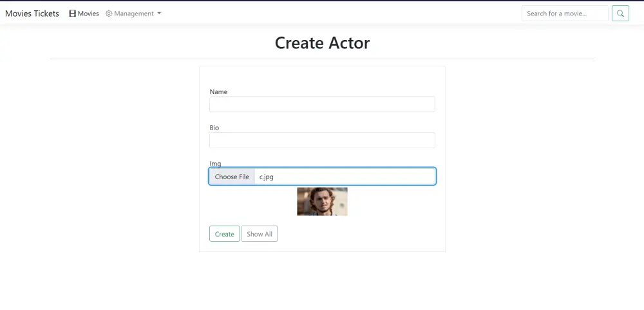Click the divider line under the heading
The width and height of the screenshot is (644, 310).
click(x=322, y=59)
